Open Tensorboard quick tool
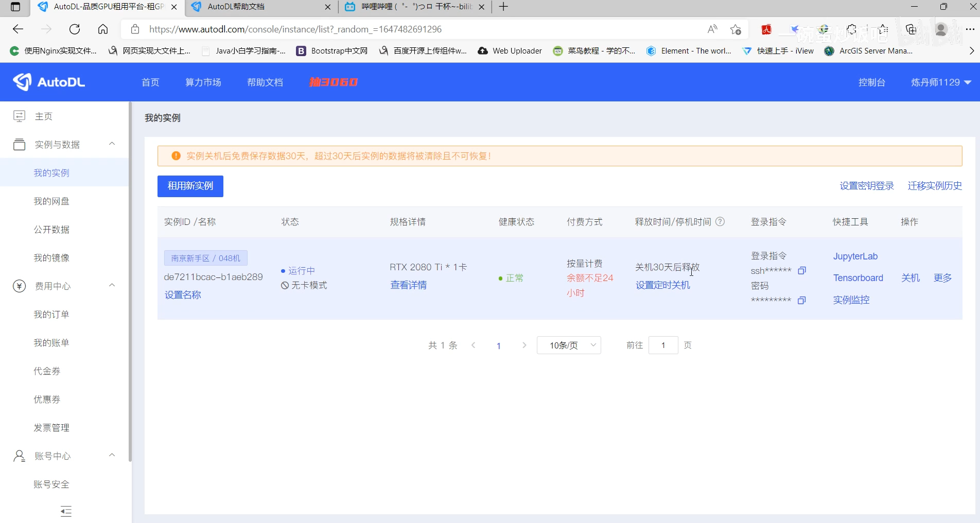 coord(858,278)
